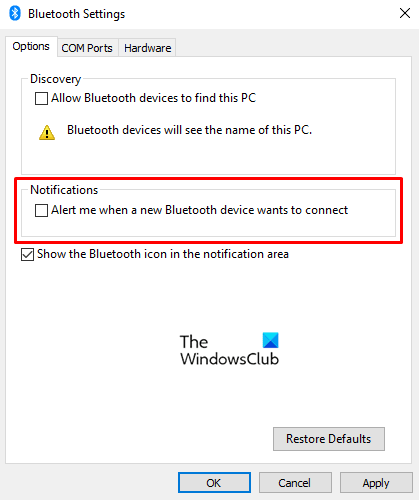Click the Apply button
The image size is (419, 500).
(376, 482)
